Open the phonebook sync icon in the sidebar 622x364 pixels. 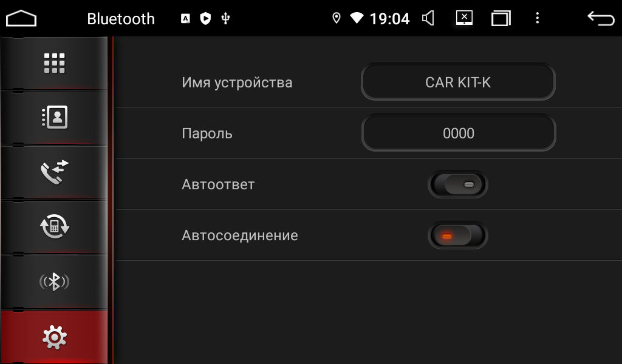[x=54, y=226]
